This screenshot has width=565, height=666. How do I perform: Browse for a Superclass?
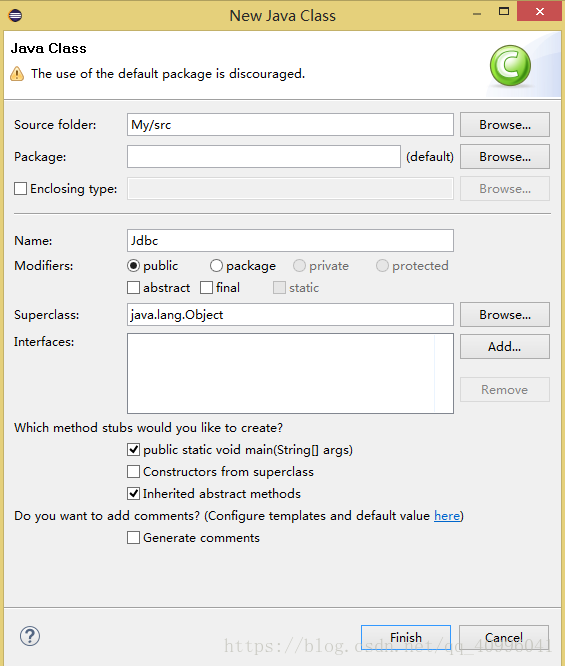click(x=505, y=314)
